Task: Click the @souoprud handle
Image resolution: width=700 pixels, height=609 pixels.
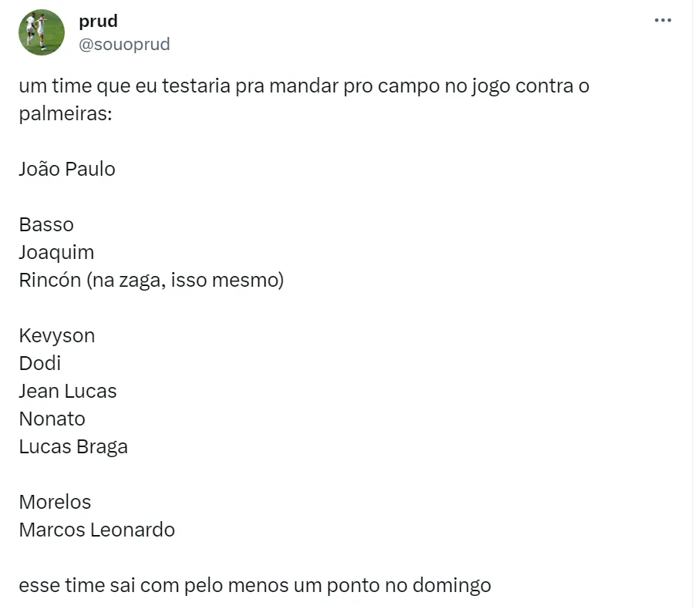Action: click(x=124, y=45)
